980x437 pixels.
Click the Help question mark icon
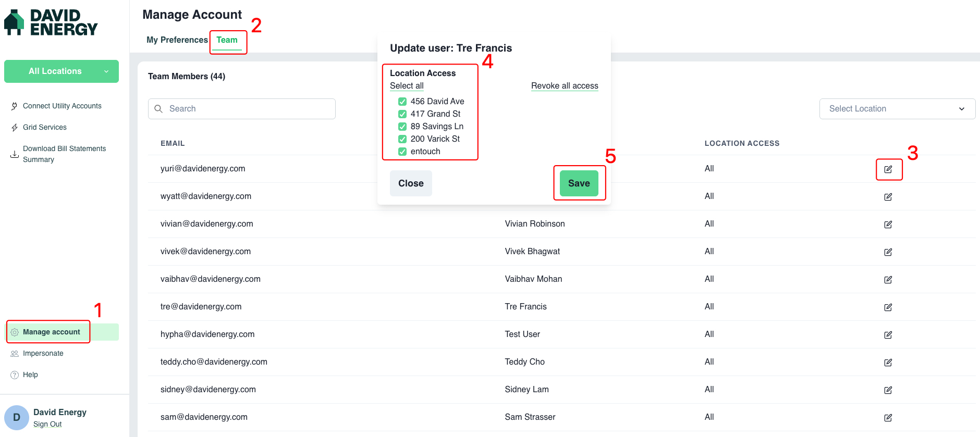pos(15,375)
